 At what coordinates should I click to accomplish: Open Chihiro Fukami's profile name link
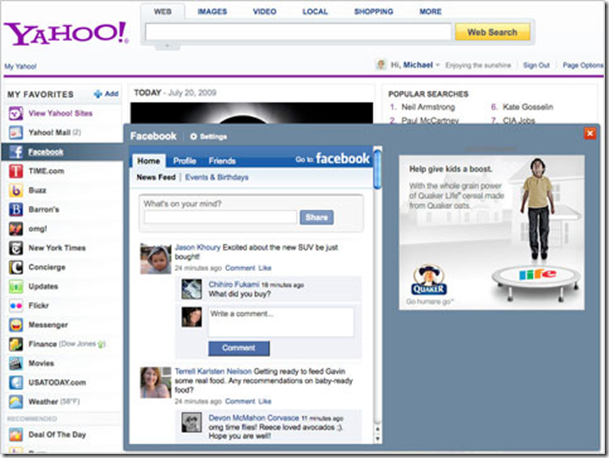[234, 284]
